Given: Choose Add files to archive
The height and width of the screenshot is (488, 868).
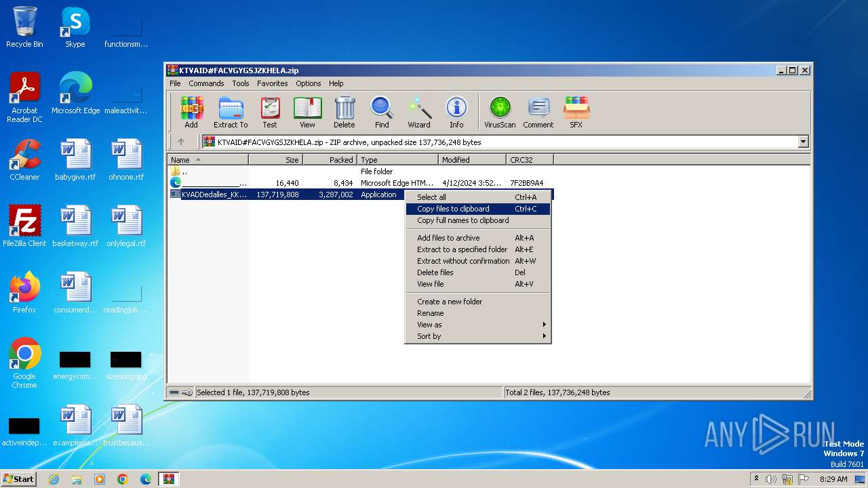Looking at the screenshot, I should coord(478,238).
